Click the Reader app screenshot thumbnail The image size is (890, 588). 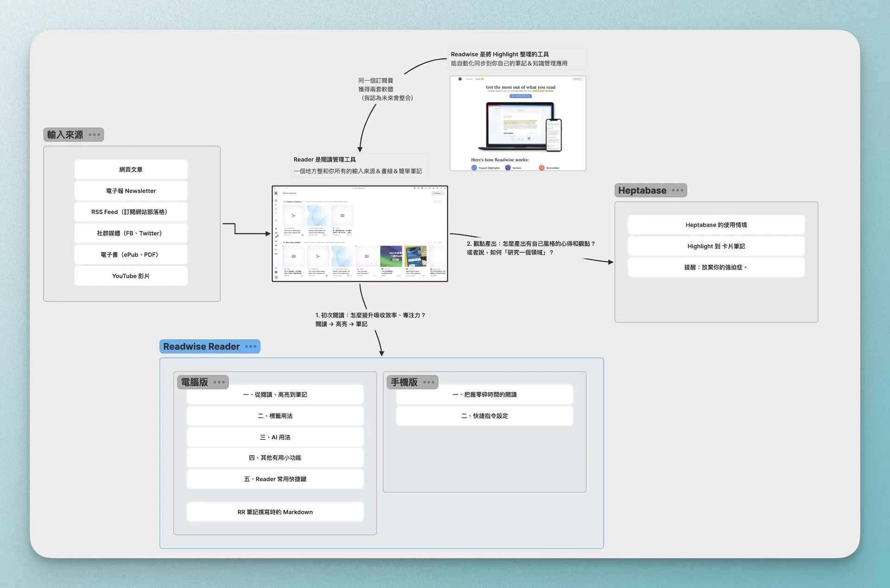(360, 234)
